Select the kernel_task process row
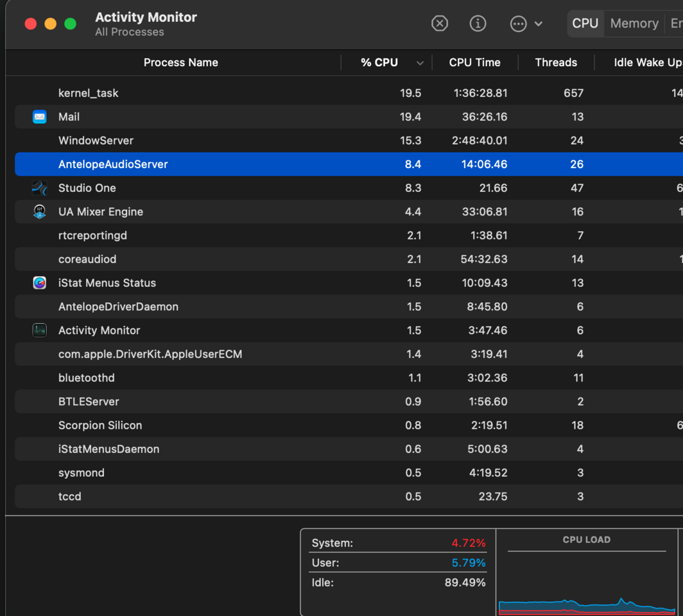683x616 pixels. (x=349, y=93)
